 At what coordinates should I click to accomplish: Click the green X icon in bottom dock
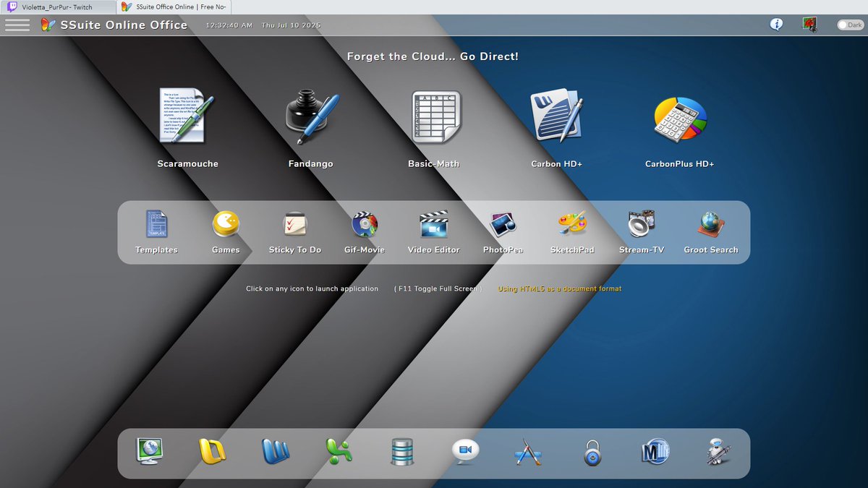(x=339, y=451)
